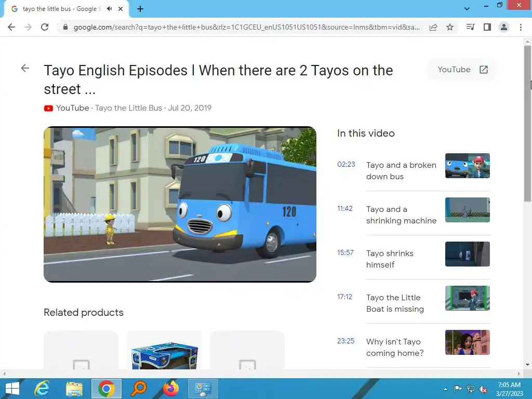Click the Chrome taskbar icon
The image size is (532, 399).
(107, 389)
